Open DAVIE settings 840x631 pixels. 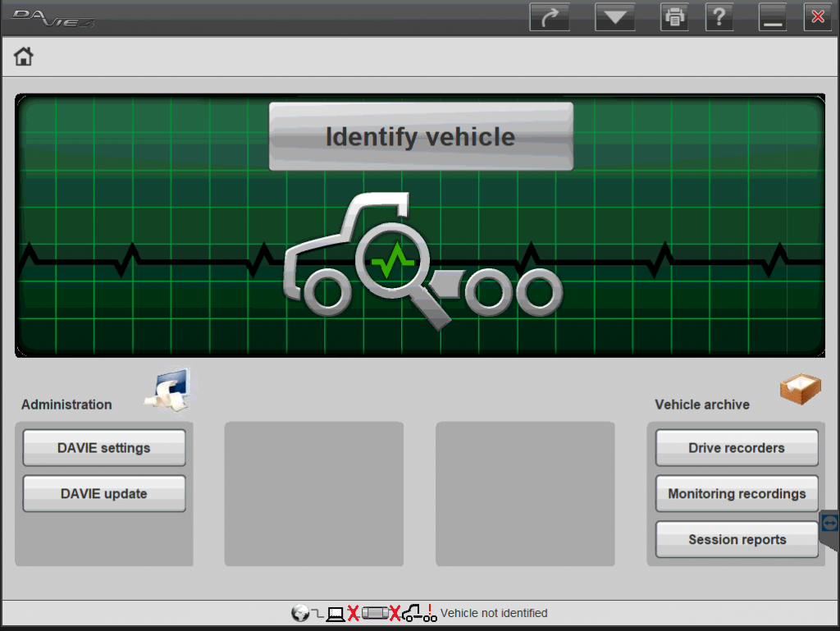[x=104, y=448]
